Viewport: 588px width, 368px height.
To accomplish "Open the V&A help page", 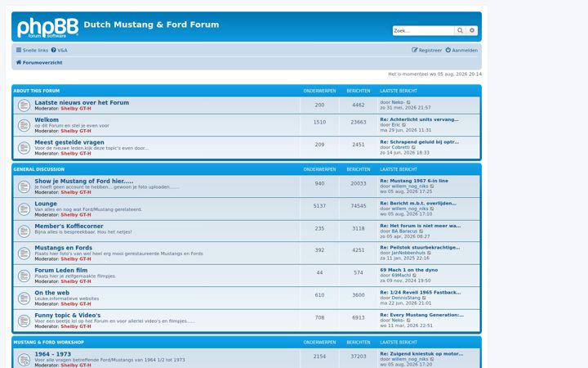I will (x=60, y=50).
